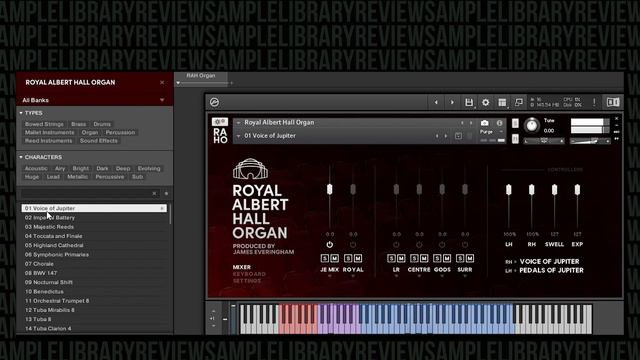This screenshot has width=640, height=360.
Task: Enable the LR mic power button
Action: click(x=396, y=244)
